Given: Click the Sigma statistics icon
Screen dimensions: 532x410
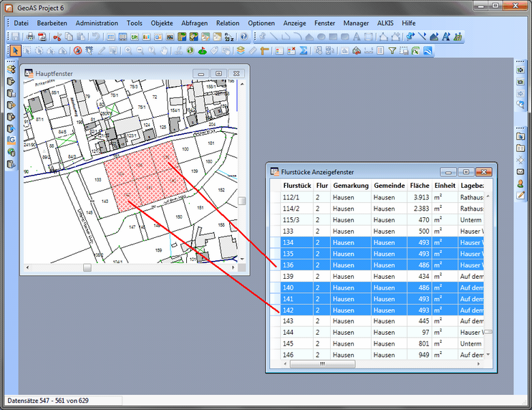Looking at the screenshot, I should tap(303, 51).
